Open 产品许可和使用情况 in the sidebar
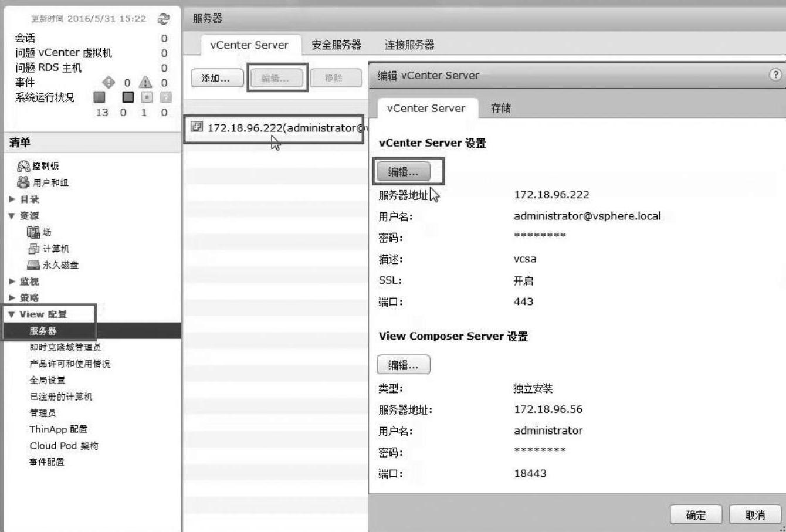Screen dimensions: 786x532 tap(70, 364)
